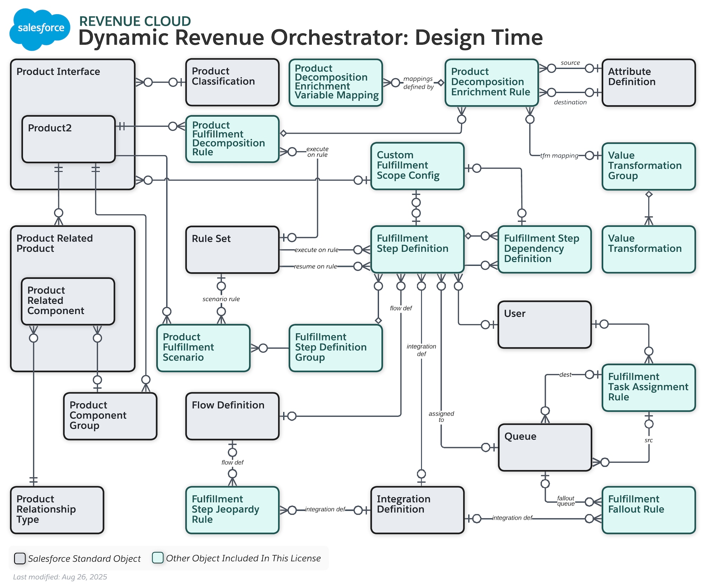Click the Value Transformation Group entity
Screen dimensions: 709x588
(649, 167)
